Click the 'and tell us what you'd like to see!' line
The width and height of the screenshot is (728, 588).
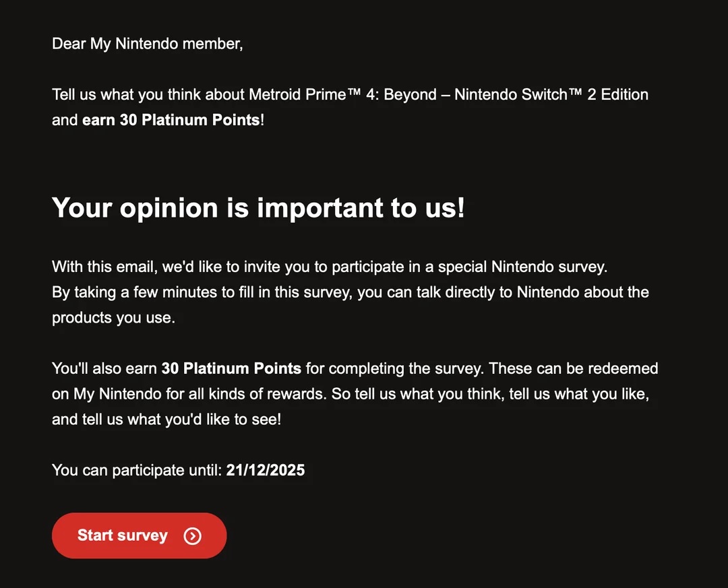(166, 420)
